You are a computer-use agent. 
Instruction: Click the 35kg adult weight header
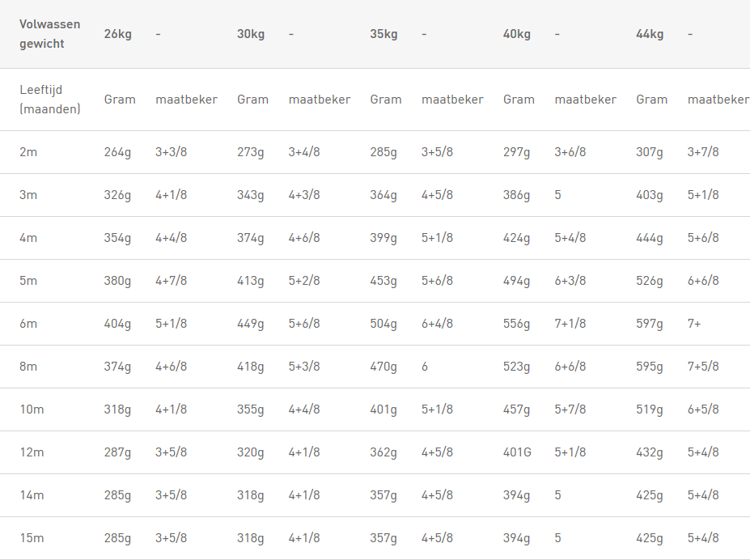click(x=383, y=34)
